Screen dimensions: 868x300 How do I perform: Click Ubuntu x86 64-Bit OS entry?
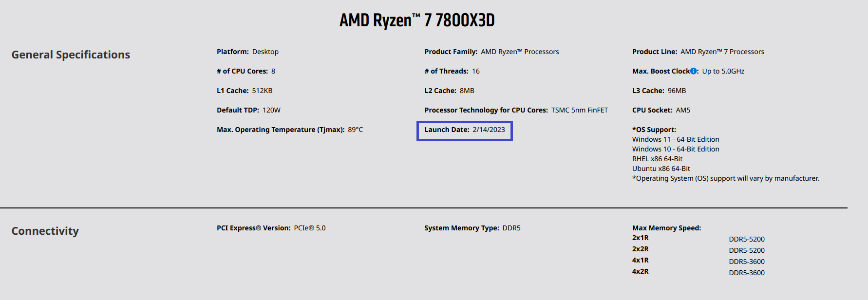coord(661,169)
